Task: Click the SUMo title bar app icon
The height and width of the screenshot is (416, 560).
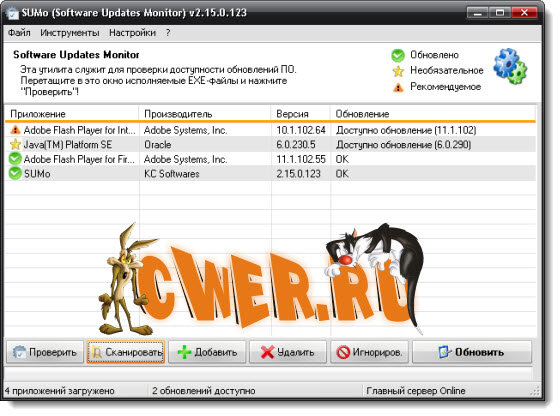Action: (13, 13)
